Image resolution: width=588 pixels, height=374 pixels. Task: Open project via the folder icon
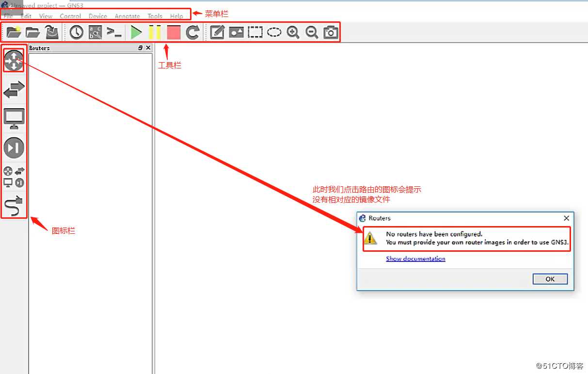coord(32,33)
